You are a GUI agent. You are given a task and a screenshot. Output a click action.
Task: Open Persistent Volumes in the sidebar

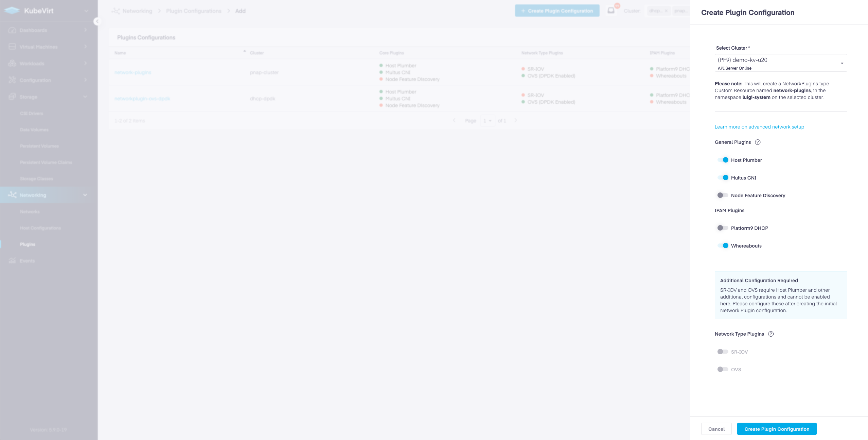tap(39, 146)
